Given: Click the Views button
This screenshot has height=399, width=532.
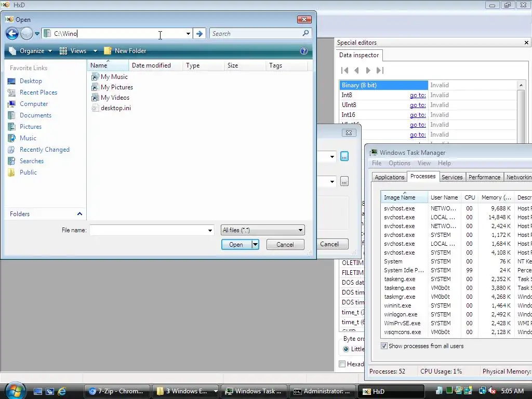Looking at the screenshot, I should pos(73,51).
